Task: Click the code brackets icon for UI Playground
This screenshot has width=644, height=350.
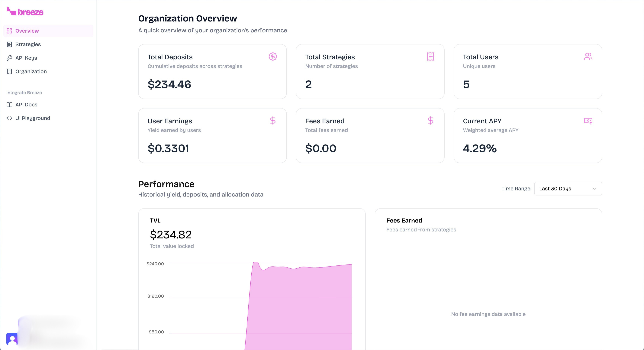Action: (x=9, y=118)
